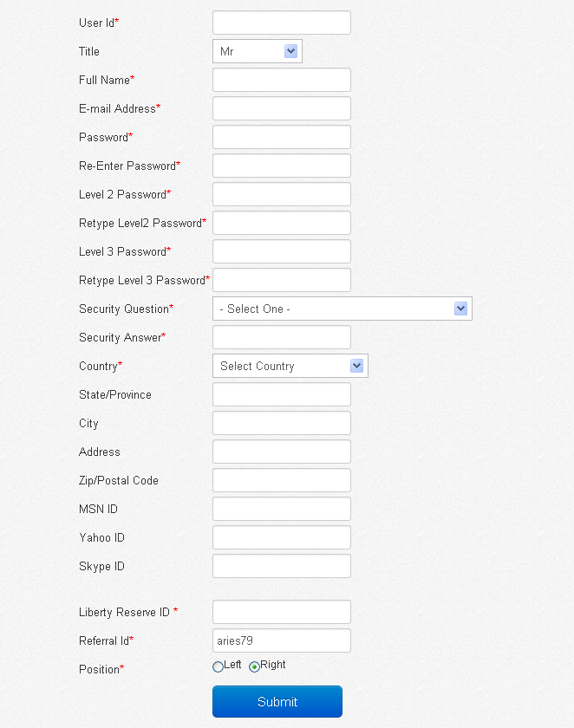
Task: Click the Referral Id field containing aries79
Action: (x=282, y=640)
